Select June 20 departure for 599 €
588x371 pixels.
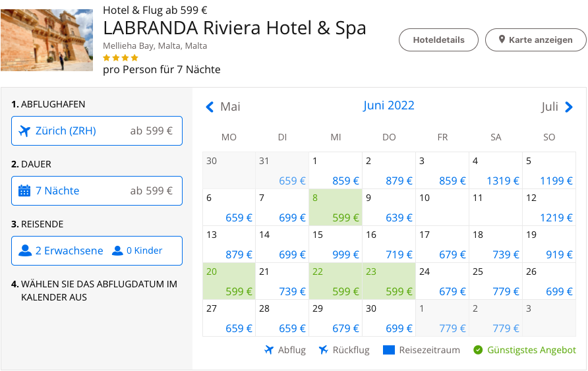tap(229, 281)
